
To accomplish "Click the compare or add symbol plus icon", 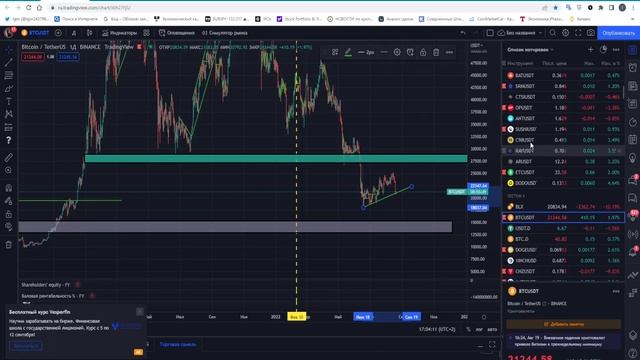I will [x=58, y=33].
